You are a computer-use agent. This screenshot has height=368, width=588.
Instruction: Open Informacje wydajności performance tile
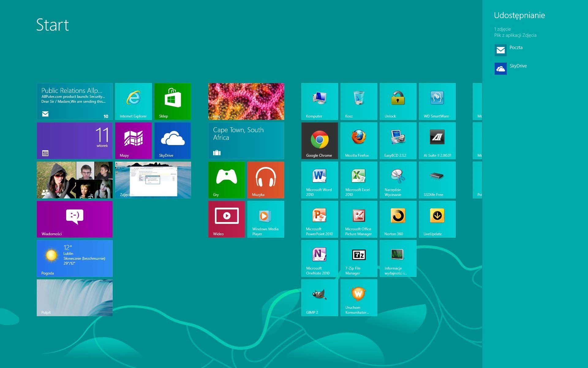pyautogui.click(x=398, y=259)
